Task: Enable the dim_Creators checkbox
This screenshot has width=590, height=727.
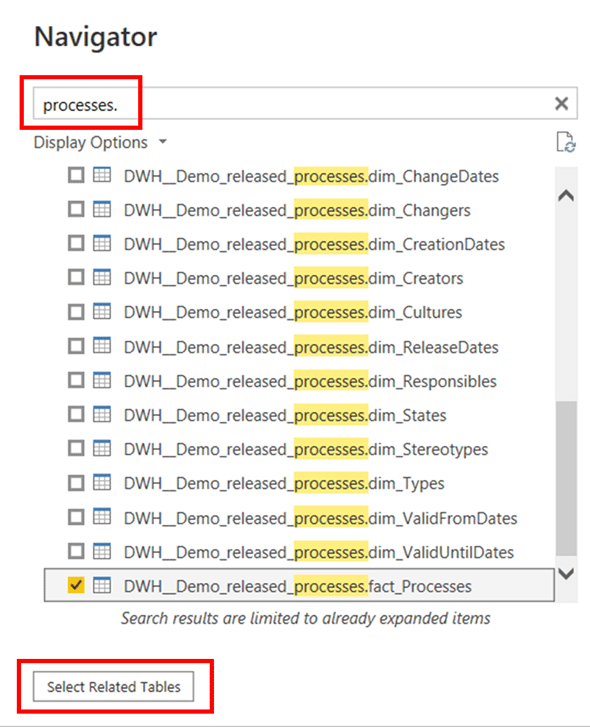Action: click(76, 278)
